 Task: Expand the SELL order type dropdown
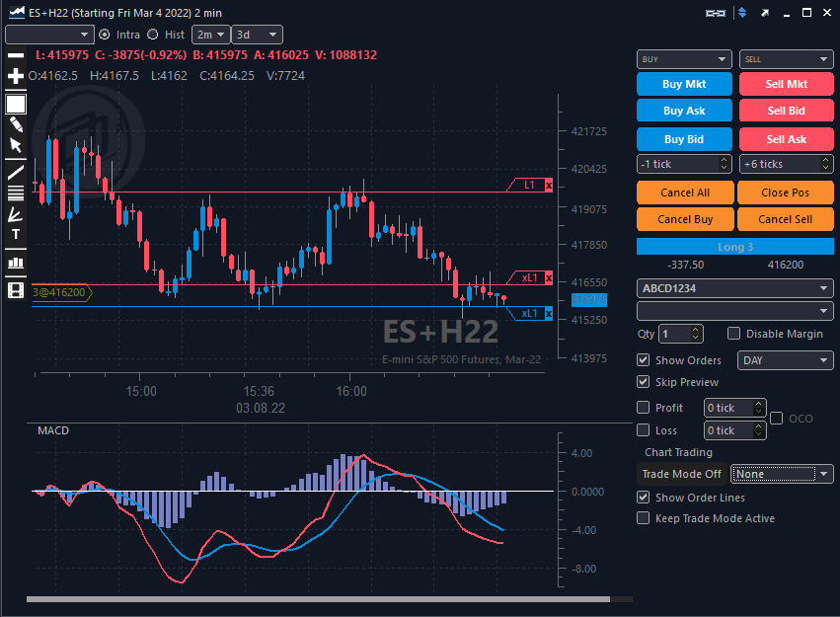(x=786, y=59)
